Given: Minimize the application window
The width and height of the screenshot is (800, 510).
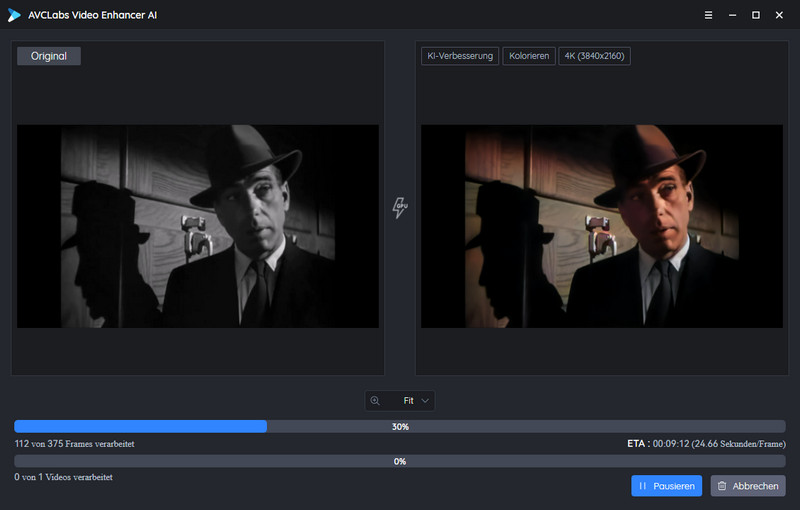Looking at the screenshot, I should pyautogui.click(x=732, y=15).
